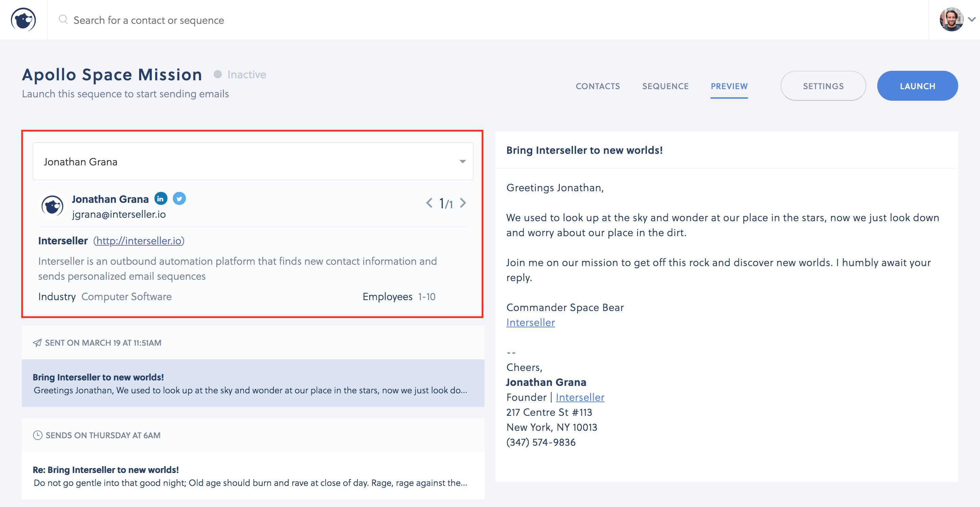Click the search magnifier icon
Viewport: 980px width, 507px height.
click(x=63, y=19)
